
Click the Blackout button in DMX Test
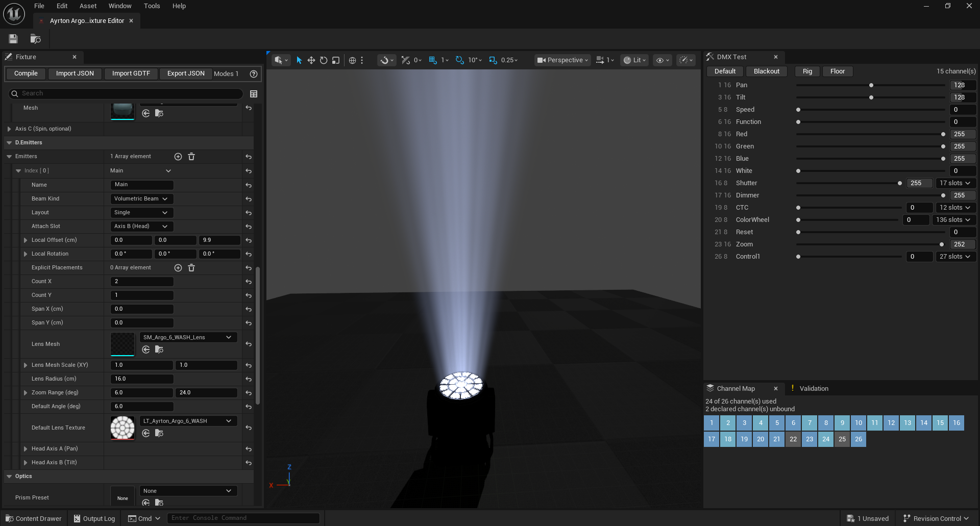[x=767, y=71]
